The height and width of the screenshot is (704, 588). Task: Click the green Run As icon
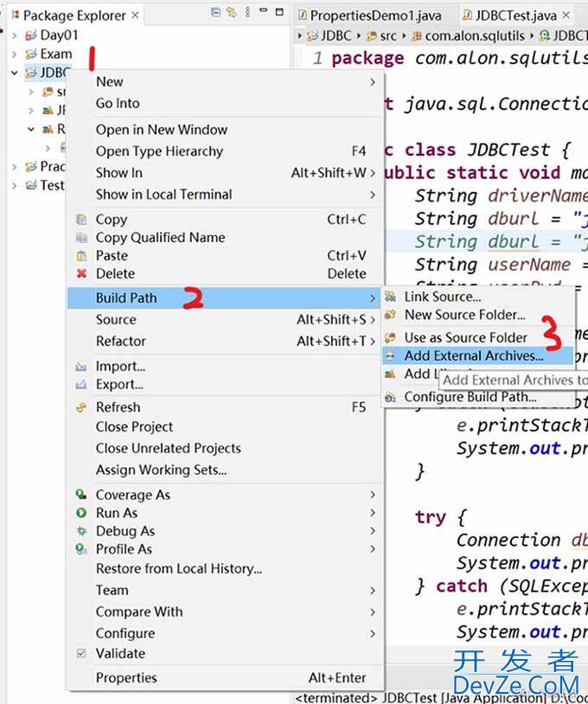(x=81, y=513)
